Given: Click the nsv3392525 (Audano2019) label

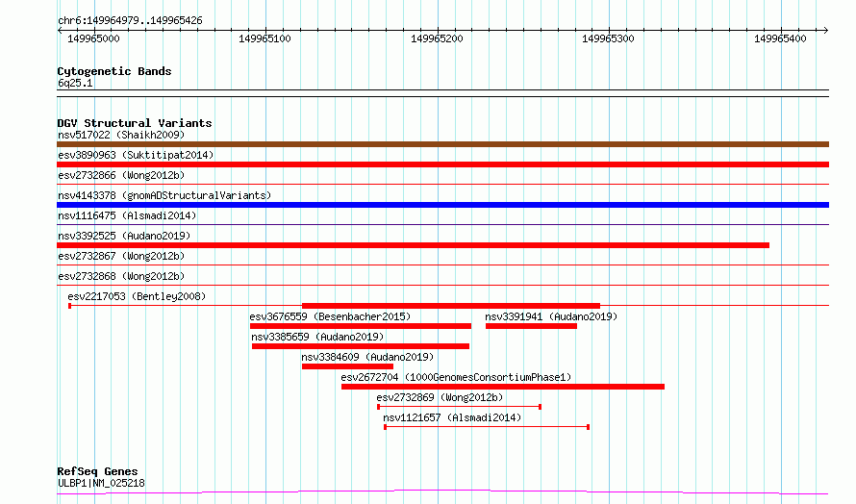Looking at the screenshot, I should (124, 236).
